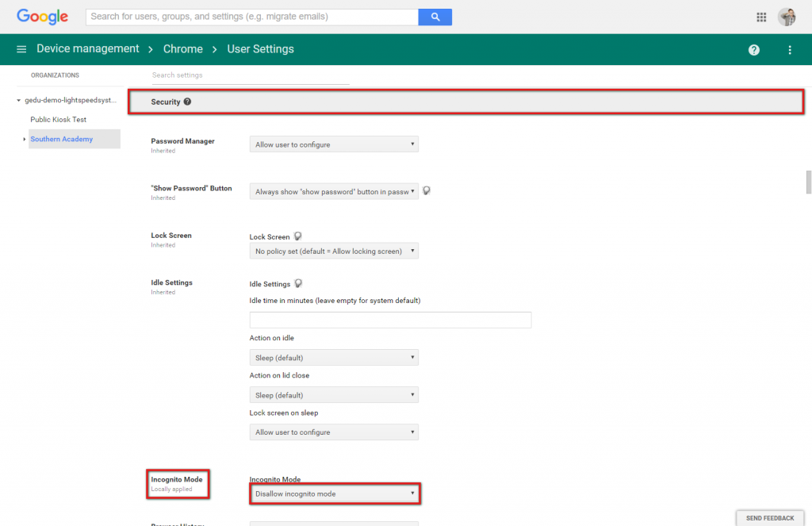Expand the Southern Academy organization
The image size is (812, 526).
tap(25, 139)
